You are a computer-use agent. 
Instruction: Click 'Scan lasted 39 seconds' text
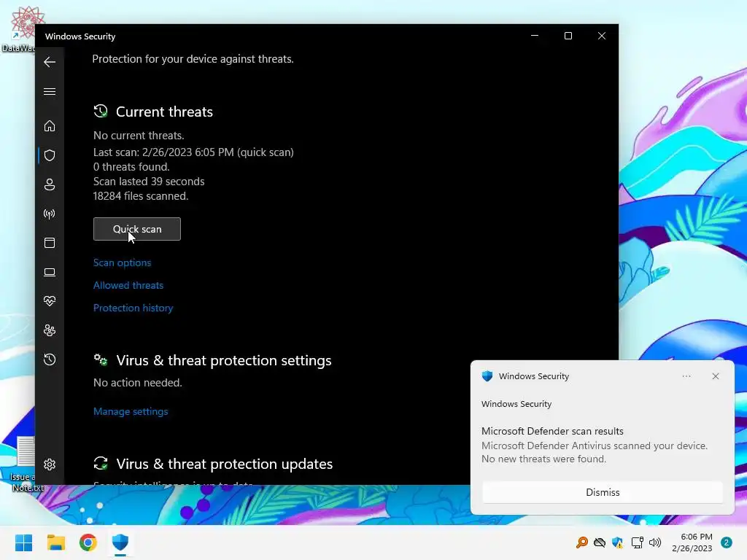(149, 182)
